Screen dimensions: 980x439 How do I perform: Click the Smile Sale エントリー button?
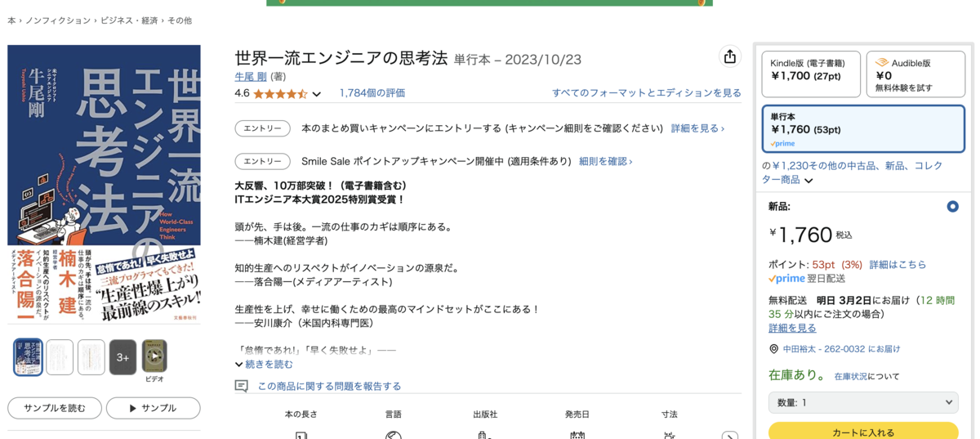pos(262,161)
